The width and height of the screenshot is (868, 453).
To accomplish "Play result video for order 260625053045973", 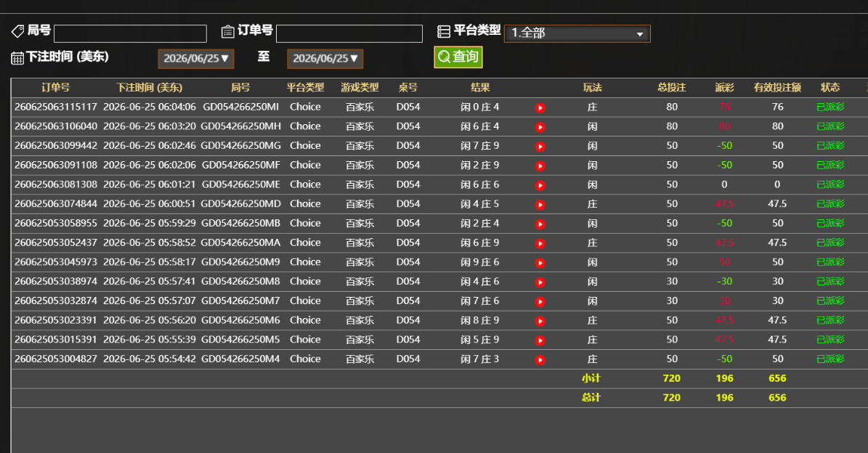I will (540, 263).
